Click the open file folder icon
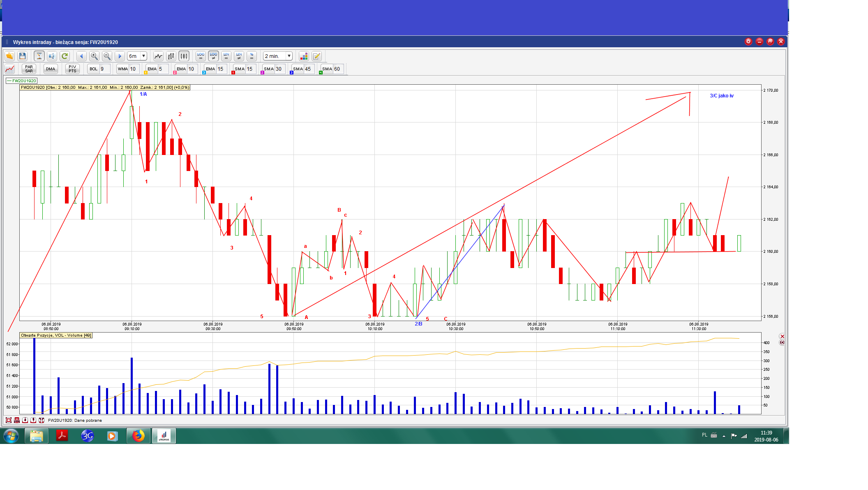Image resolution: width=868 pixels, height=490 pixels. [x=9, y=56]
